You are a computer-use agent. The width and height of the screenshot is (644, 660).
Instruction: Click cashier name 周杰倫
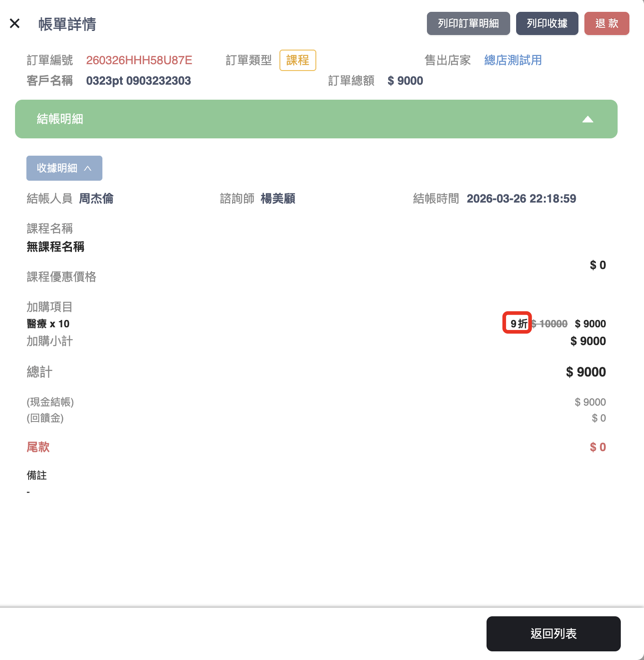point(96,198)
